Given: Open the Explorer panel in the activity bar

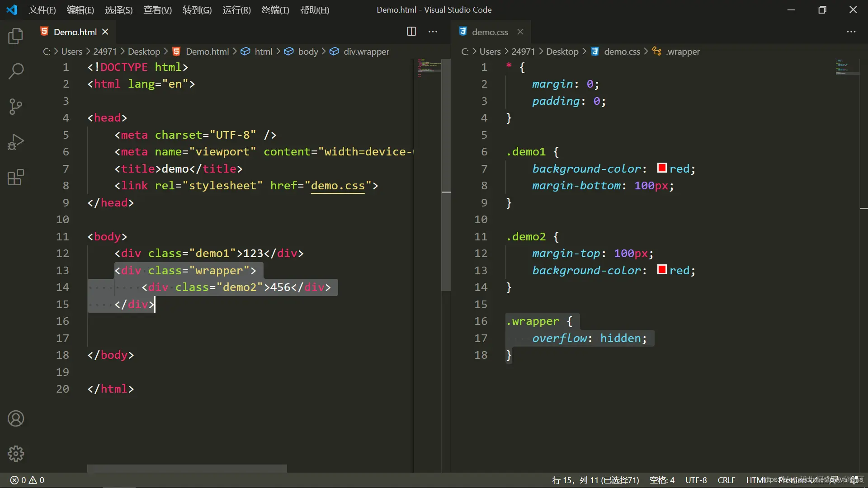Looking at the screenshot, I should click(16, 36).
